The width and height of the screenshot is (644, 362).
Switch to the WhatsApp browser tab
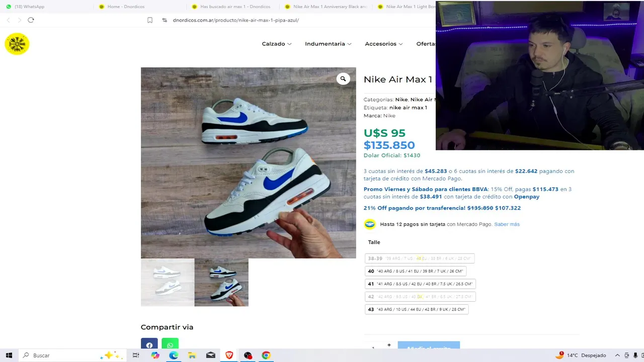tap(29, 7)
